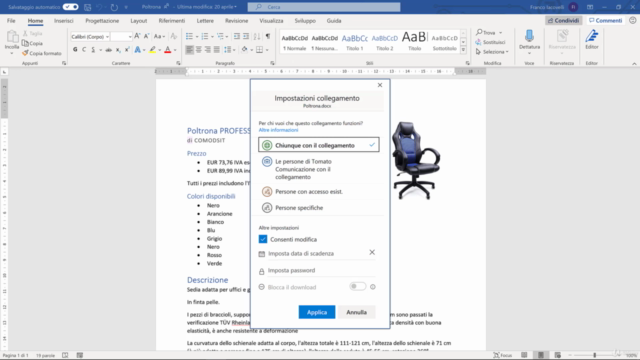Pick the 'Persone con accesso esist.' option
Screen dimensions: 640x360
(x=318, y=191)
